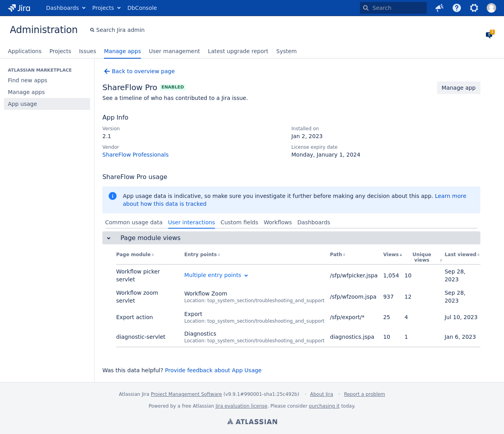This screenshot has width=504, height=434.
Task: Open the Projects dropdown in top bar
Action: pos(106,8)
